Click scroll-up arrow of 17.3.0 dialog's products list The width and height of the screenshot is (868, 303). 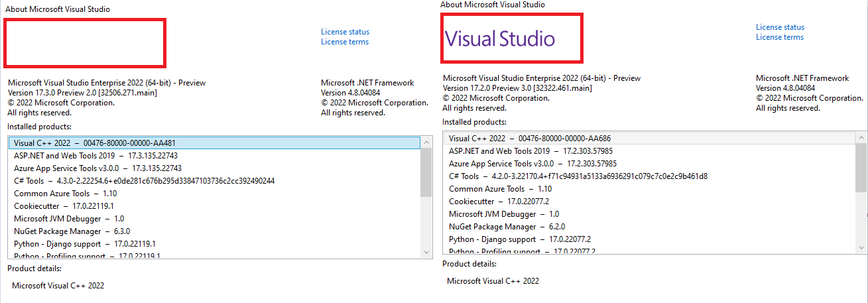[x=426, y=142]
